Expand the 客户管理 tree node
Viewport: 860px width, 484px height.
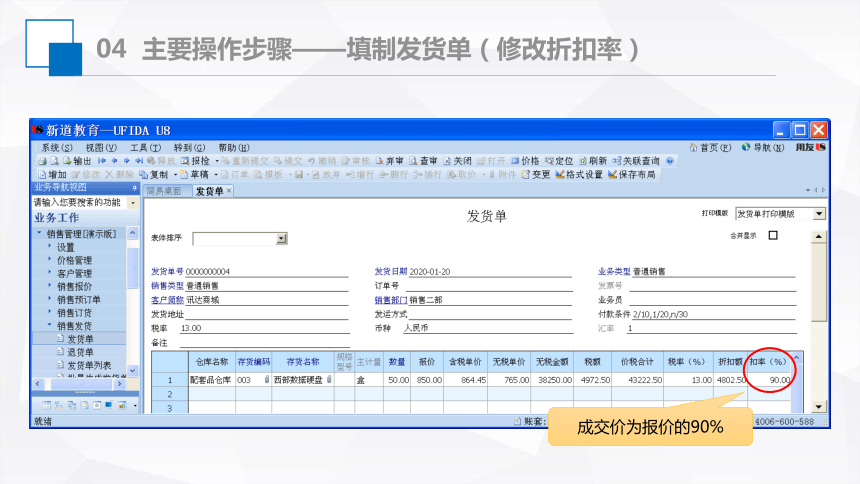(x=49, y=273)
